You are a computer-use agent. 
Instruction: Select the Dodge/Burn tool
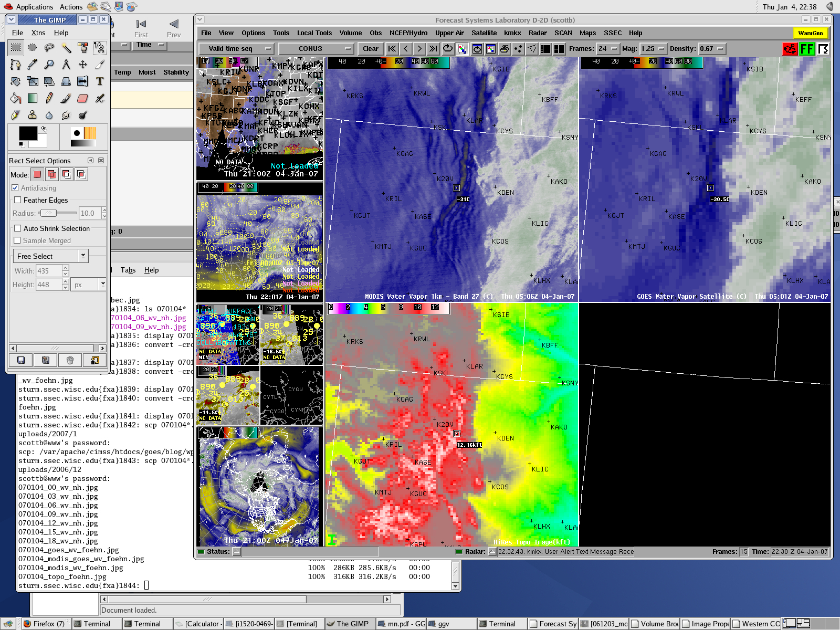83,115
